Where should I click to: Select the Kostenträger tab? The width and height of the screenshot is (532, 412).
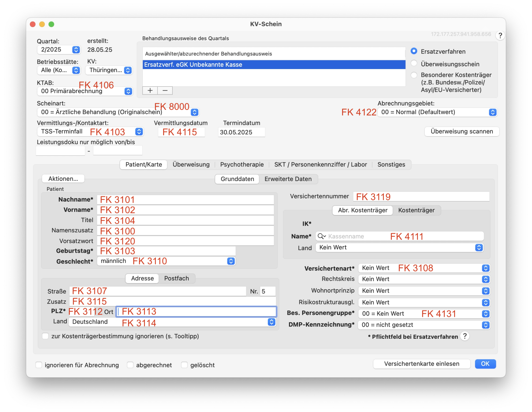tap(416, 210)
